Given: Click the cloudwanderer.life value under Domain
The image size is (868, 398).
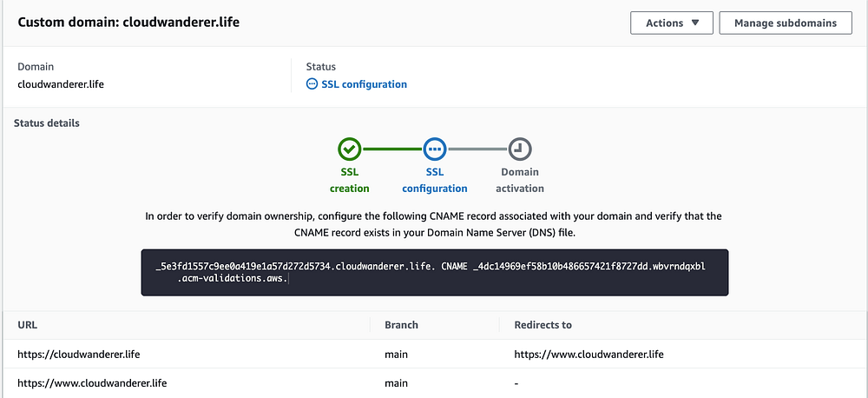Looking at the screenshot, I should point(61,84).
